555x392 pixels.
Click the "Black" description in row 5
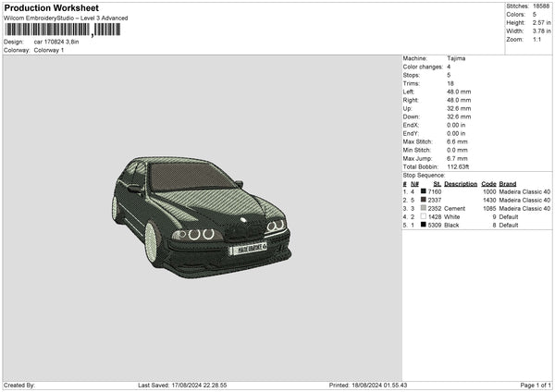point(451,226)
